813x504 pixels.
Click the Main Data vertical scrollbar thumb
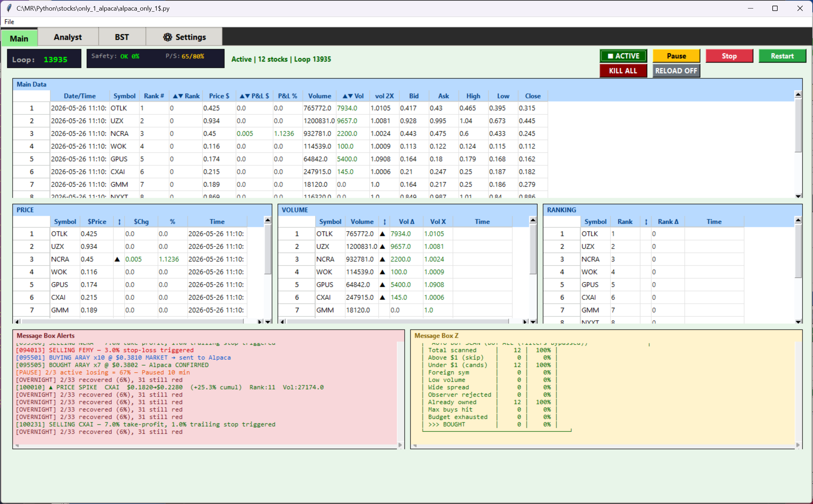[798, 125]
